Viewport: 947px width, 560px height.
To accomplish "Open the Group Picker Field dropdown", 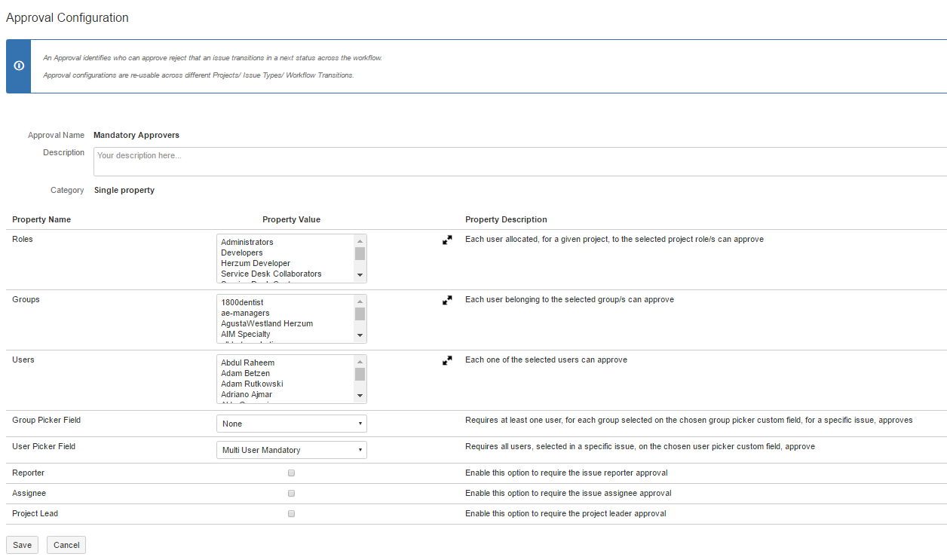I will pos(291,424).
